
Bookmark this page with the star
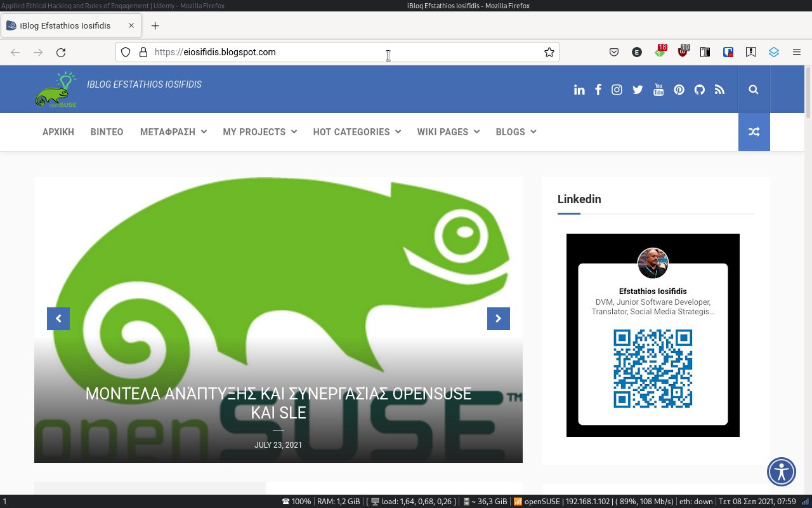coord(549,52)
